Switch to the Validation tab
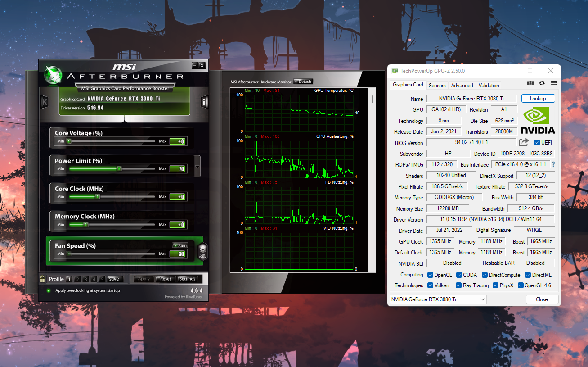 pyautogui.click(x=489, y=86)
